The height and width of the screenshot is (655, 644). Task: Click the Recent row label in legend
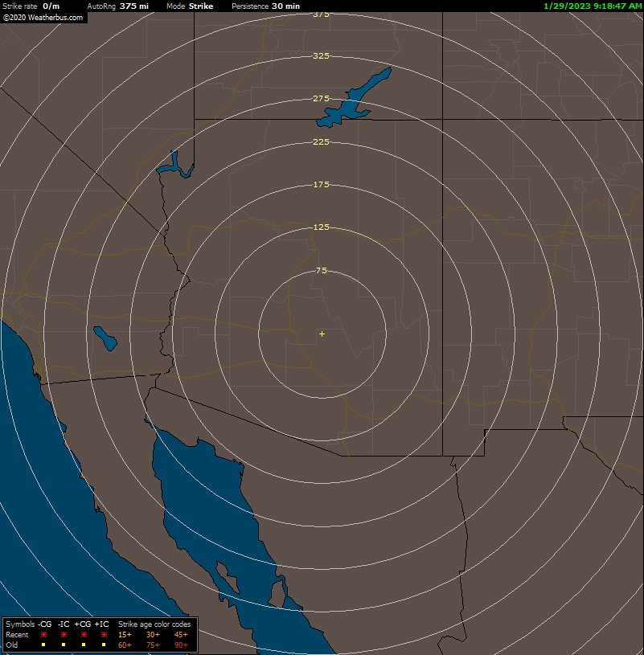coord(17,635)
